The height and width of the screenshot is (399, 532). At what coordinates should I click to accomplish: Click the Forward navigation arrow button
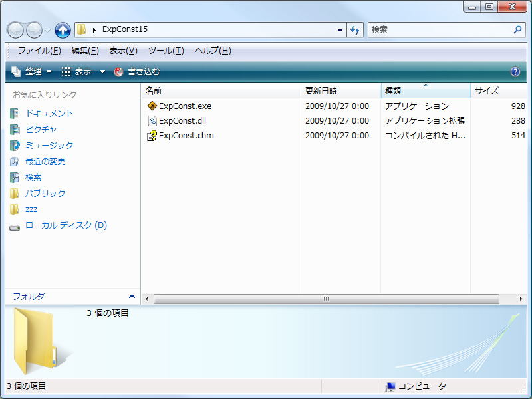(x=34, y=31)
